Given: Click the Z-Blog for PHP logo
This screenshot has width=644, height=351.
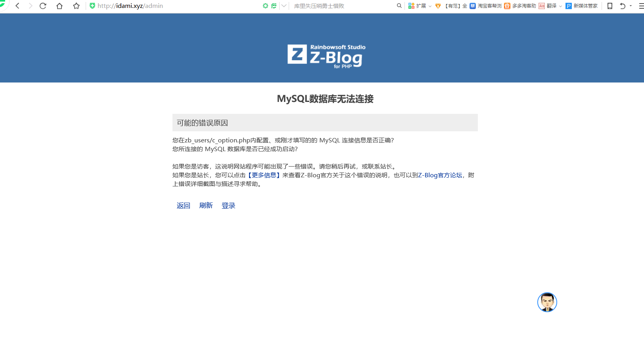Looking at the screenshot, I should pos(326,56).
